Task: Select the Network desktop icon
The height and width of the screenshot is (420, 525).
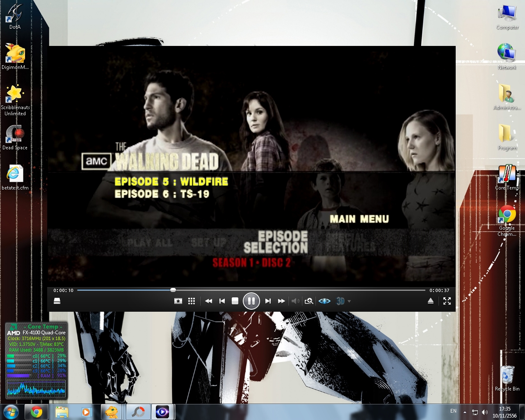Action: point(507,57)
